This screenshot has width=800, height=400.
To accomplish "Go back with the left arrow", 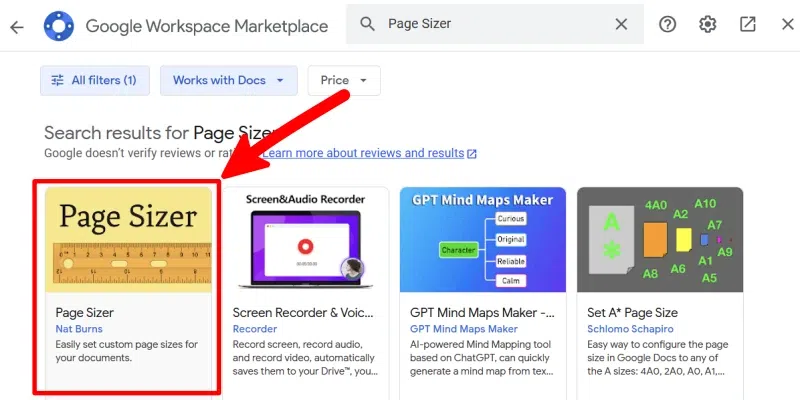I will click(x=17, y=27).
